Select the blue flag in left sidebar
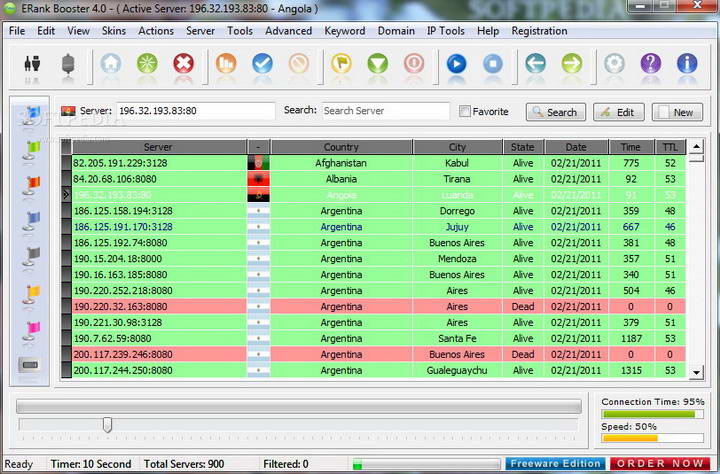 click(x=31, y=115)
